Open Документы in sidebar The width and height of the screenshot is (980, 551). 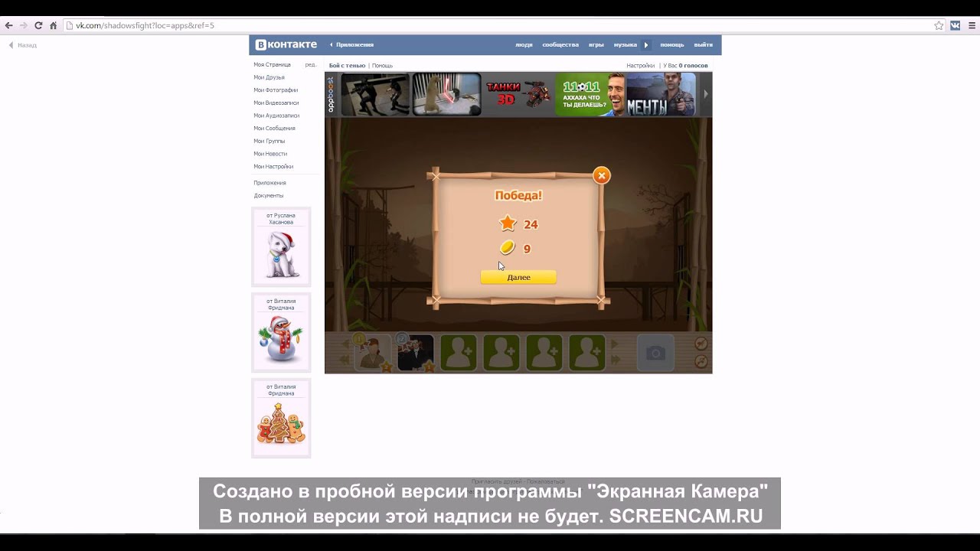point(268,196)
